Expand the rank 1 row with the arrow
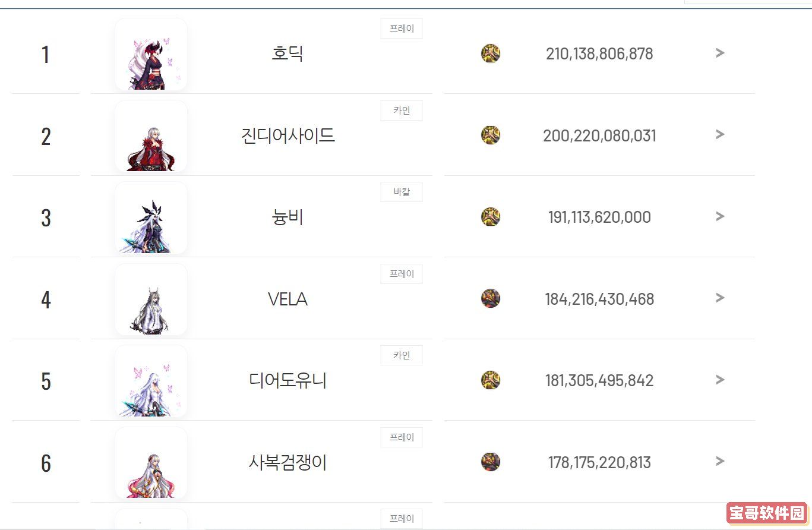The height and width of the screenshot is (530, 812). point(720,53)
